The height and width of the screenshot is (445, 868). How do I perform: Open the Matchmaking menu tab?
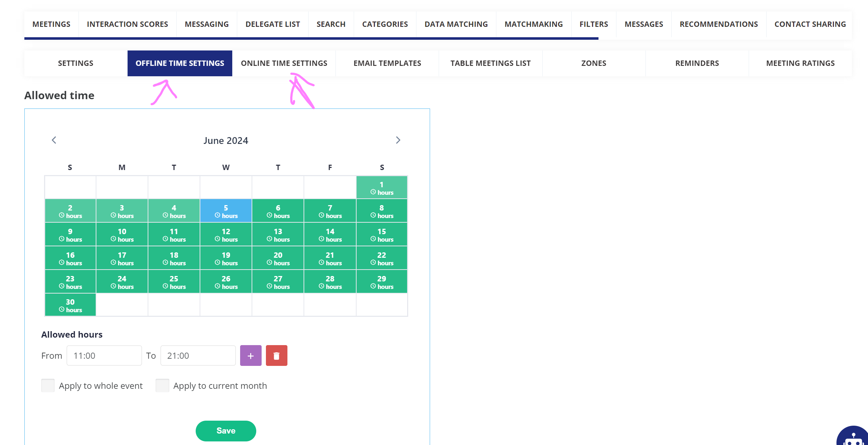(533, 24)
